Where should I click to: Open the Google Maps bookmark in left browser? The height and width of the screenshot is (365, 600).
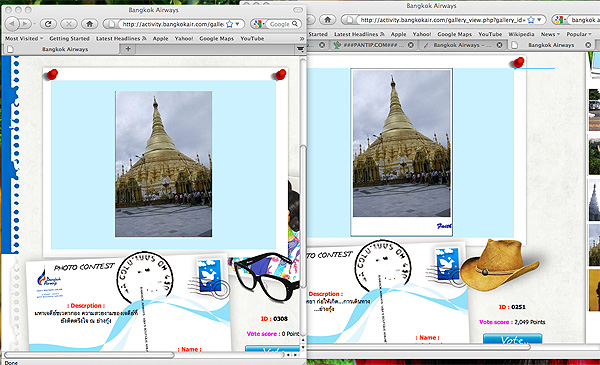coord(216,38)
